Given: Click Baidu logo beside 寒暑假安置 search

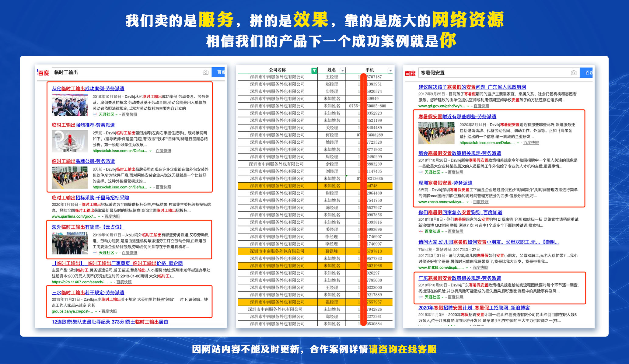Looking at the screenshot, I should [410, 73].
